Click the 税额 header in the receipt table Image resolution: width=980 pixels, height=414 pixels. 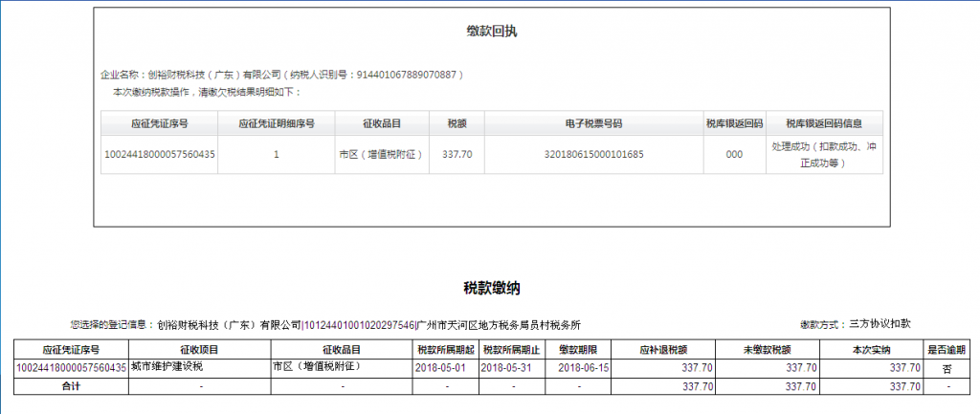[x=457, y=123]
